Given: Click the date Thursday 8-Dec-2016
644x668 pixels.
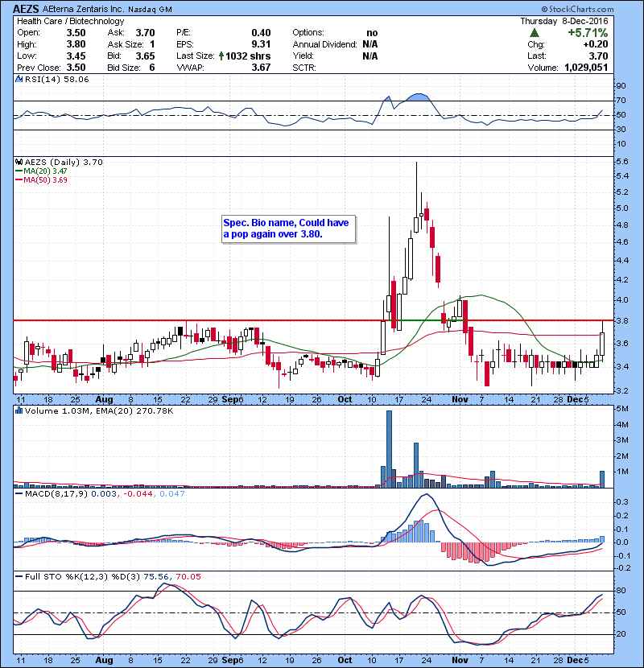Looking at the screenshot, I should [x=564, y=21].
